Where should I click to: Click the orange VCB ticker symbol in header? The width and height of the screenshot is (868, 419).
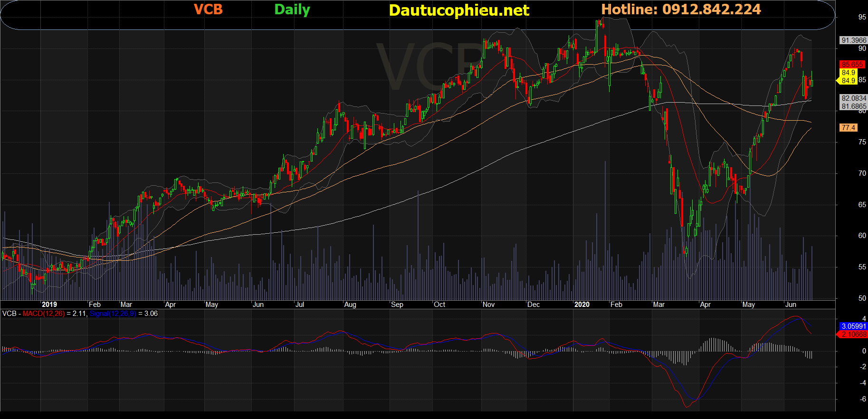[208, 10]
